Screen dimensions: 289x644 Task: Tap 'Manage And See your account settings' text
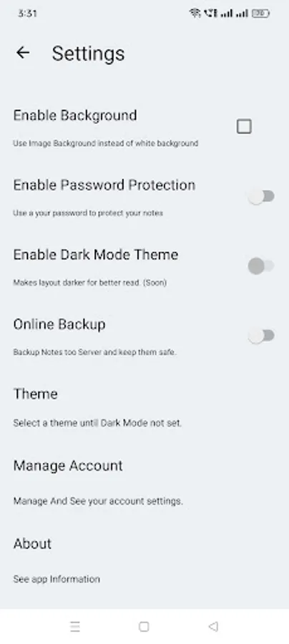point(98,501)
